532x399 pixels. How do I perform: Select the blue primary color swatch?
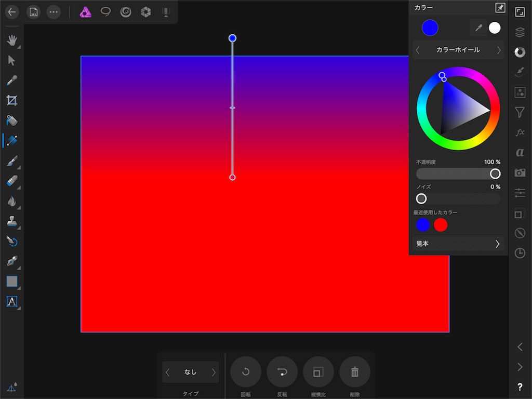(x=430, y=28)
